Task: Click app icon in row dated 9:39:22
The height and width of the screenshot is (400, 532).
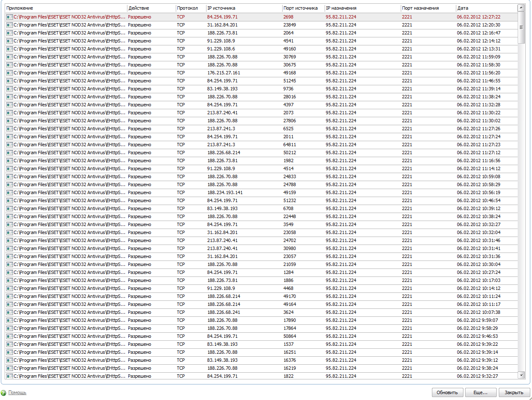Action: pos(10,345)
